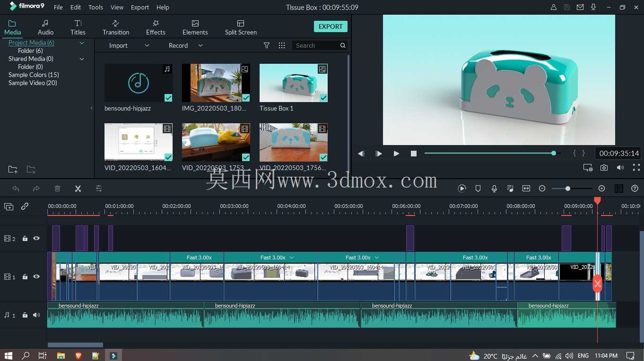The height and width of the screenshot is (361, 644).
Task: Select the Tissue Box 1 thumbnail
Action: coord(293,83)
